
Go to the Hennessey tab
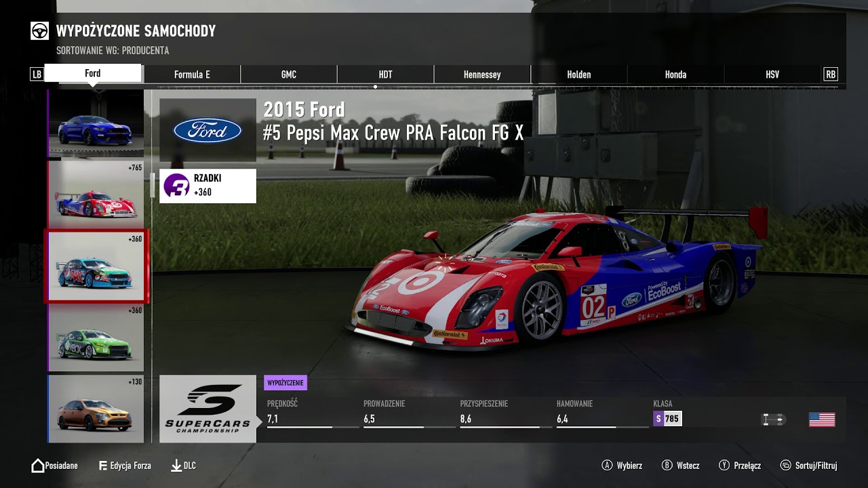[x=482, y=75]
